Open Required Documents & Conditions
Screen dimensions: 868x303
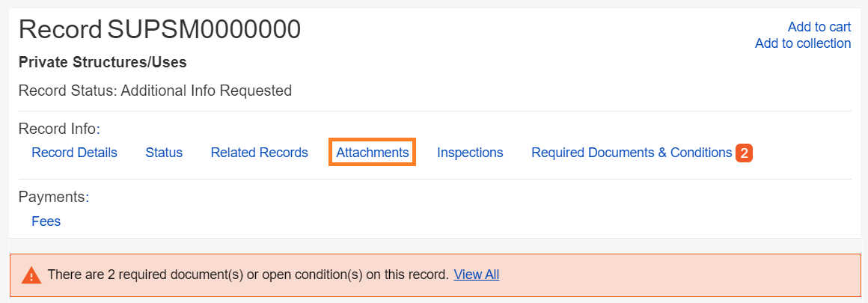coord(631,153)
